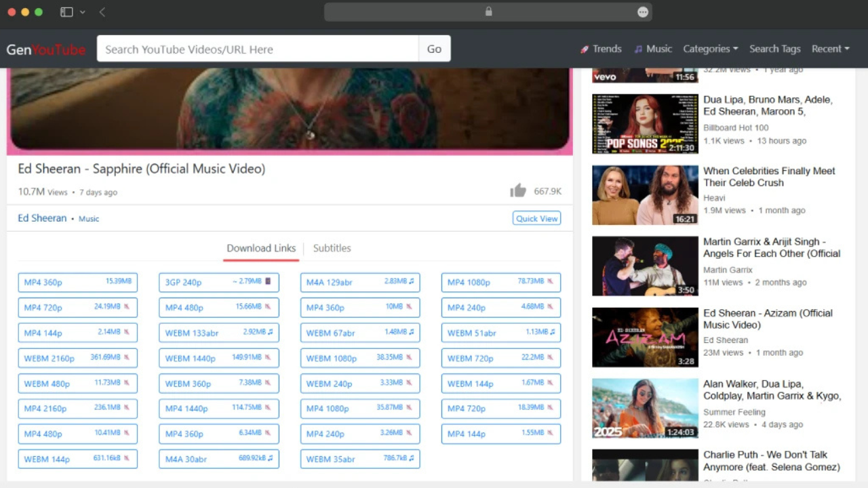Click audio icon on WEBM 51abr
Image resolution: width=868 pixels, height=488 pixels.
click(552, 332)
